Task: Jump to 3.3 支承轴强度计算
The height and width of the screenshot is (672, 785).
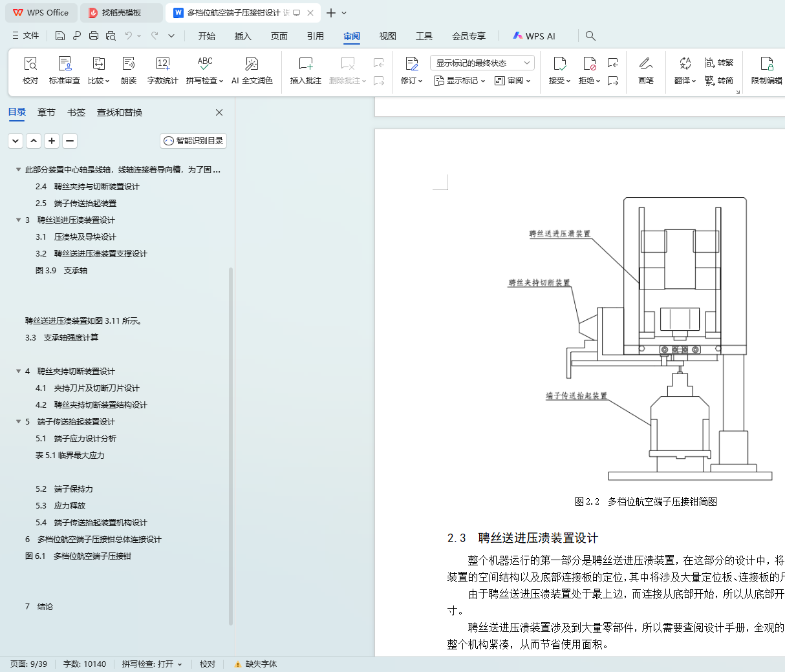Action: click(62, 337)
